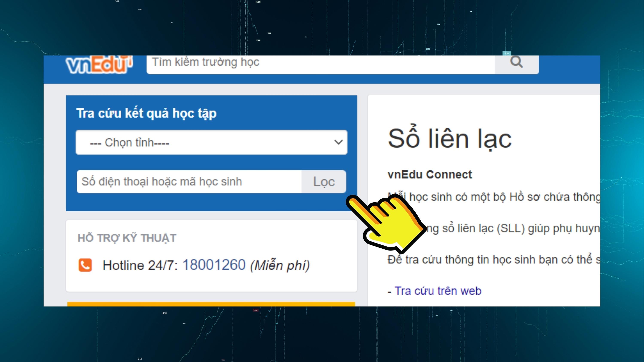Click the Lọc filter button
The width and height of the screenshot is (644, 362).
tap(324, 182)
